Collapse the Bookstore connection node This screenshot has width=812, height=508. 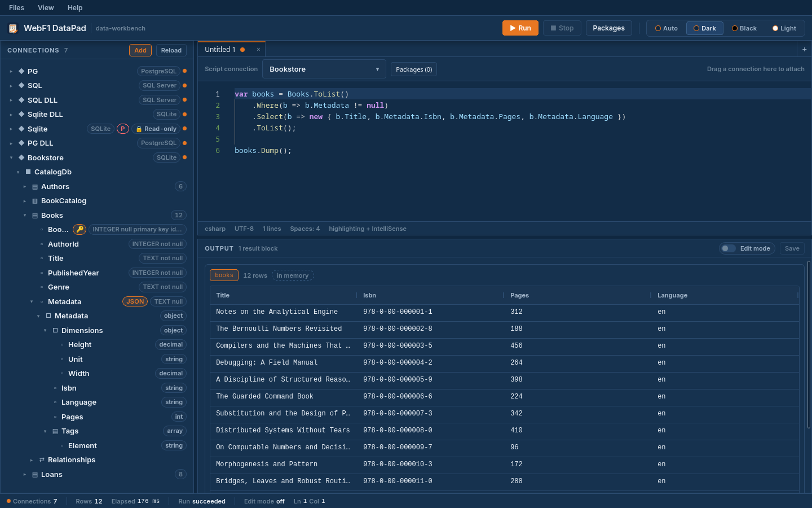(11, 158)
